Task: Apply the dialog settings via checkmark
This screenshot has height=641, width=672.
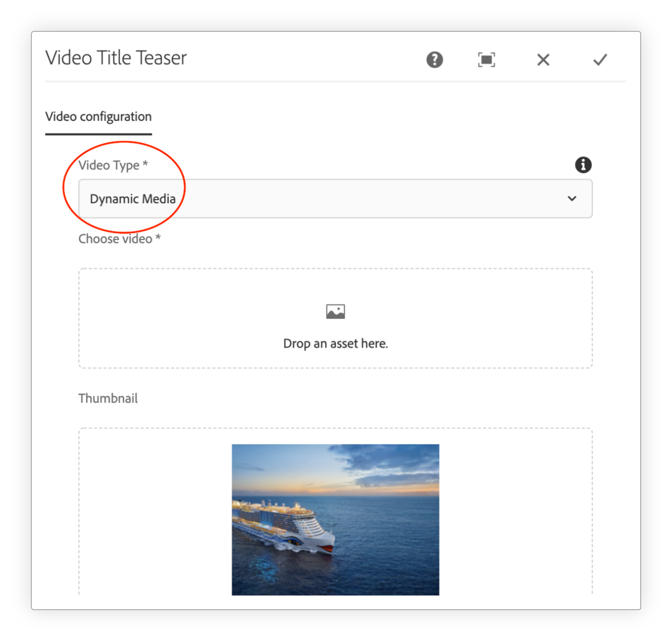Action: click(x=600, y=60)
